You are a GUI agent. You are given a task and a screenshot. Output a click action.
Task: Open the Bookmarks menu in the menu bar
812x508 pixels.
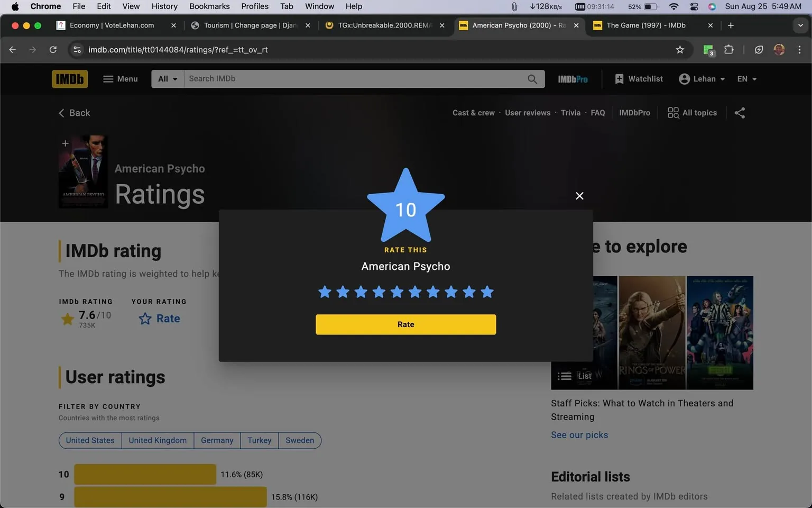tap(209, 6)
